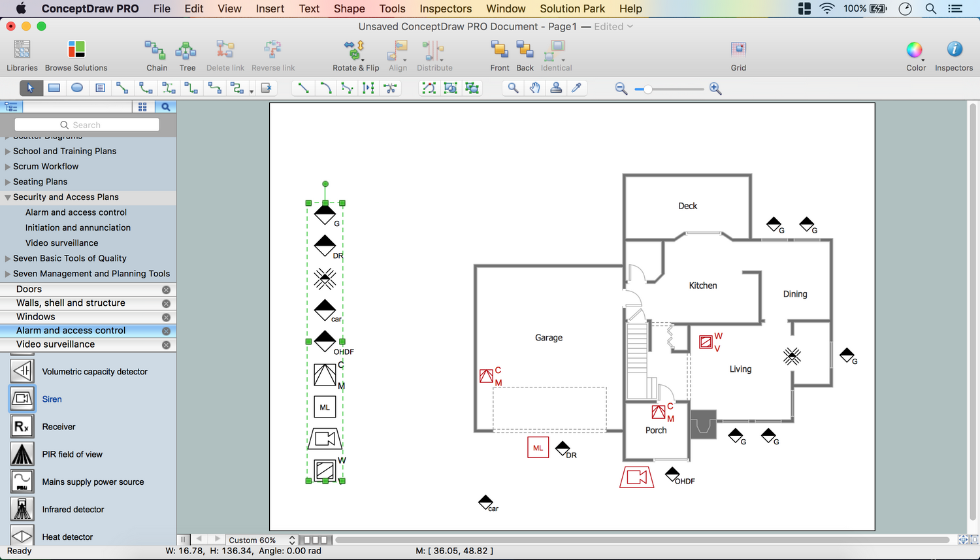Click the Identical toolbar icon

(556, 50)
